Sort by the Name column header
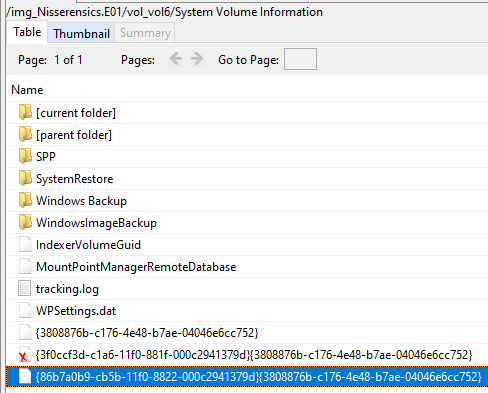488x393 pixels. pyautogui.click(x=27, y=90)
